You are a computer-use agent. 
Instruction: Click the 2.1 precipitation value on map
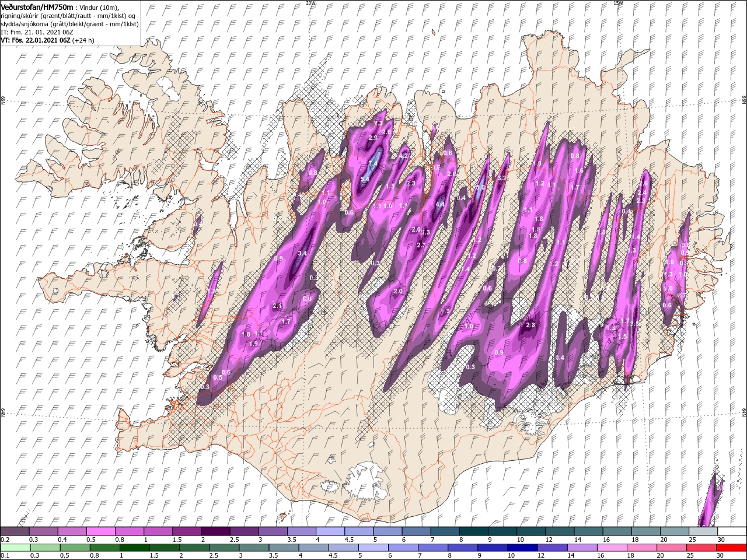coord(277,306)
